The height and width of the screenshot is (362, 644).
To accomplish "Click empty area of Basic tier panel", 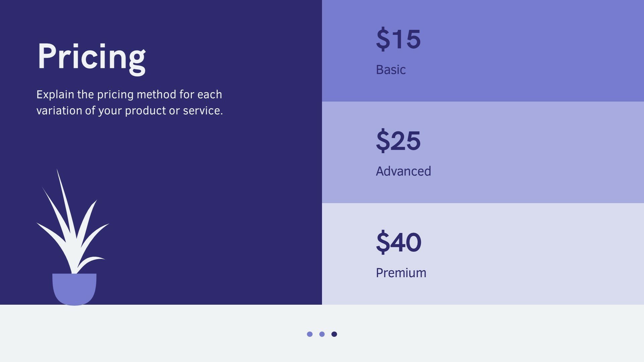I will click(537, 50).
